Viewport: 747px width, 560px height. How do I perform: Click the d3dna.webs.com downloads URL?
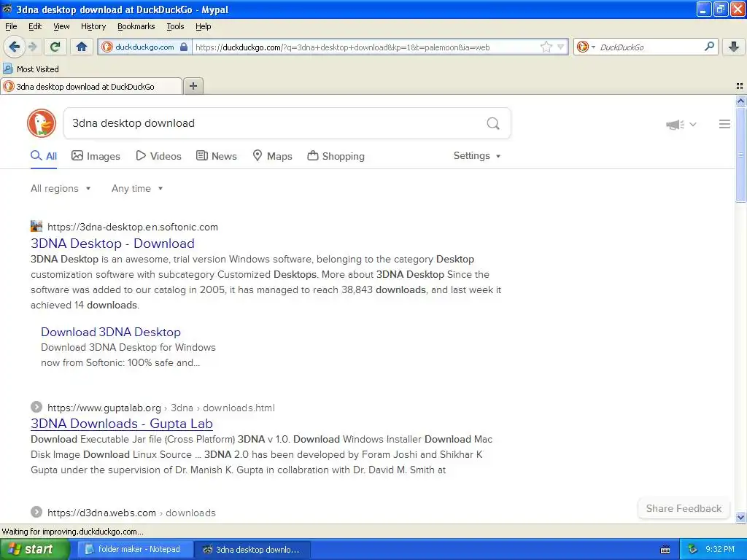pos(131,513)
